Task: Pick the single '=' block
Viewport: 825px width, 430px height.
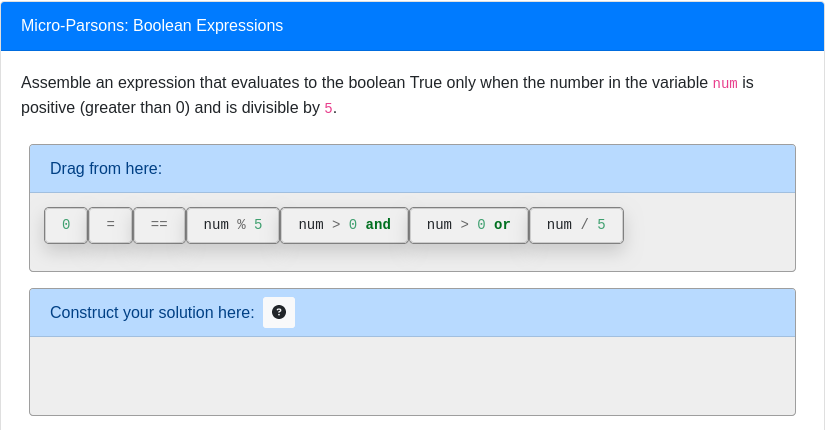Action: (x=110, y=225)
